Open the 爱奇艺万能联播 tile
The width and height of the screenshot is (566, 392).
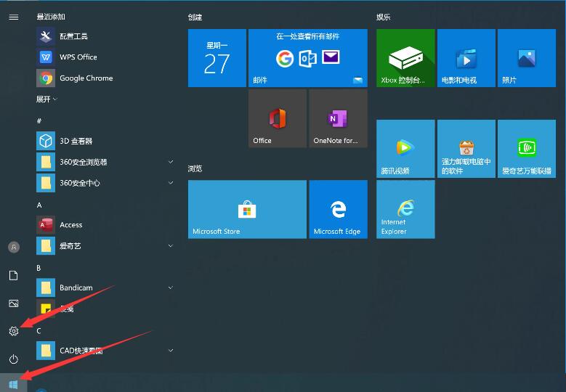pos(527,149)
